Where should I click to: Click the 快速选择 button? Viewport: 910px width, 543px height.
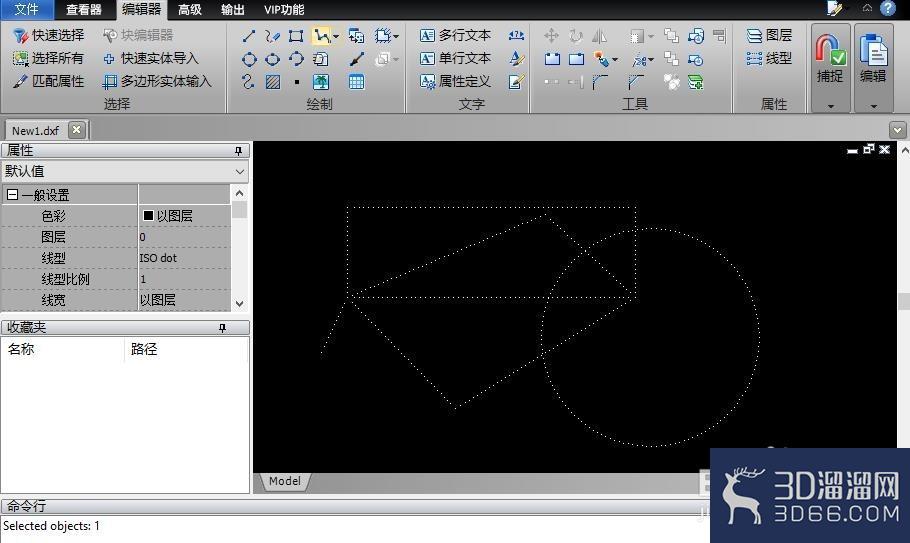(49, 35)
